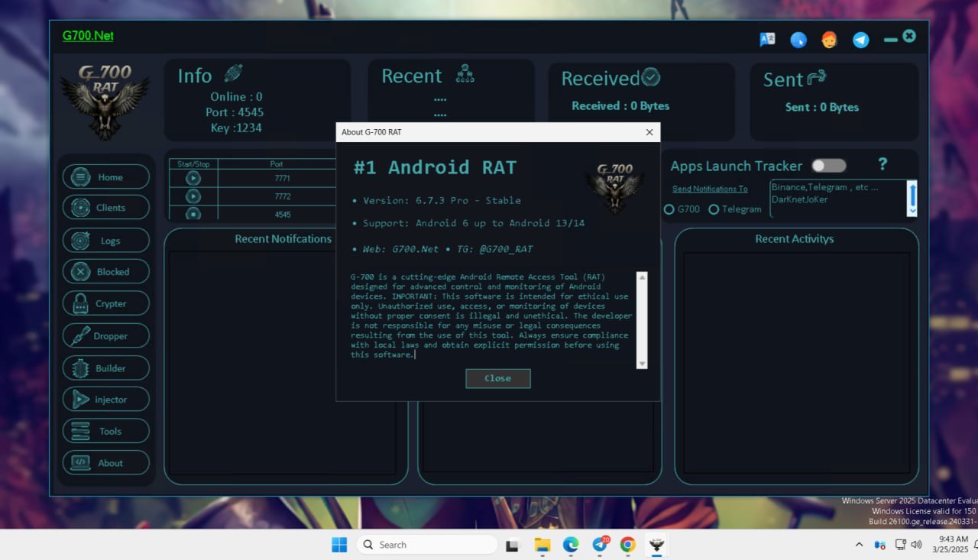The width and height of the screenshot is (978, 560).
Task: Open the Windows Start menu
Action: click(x=338, y=545)
